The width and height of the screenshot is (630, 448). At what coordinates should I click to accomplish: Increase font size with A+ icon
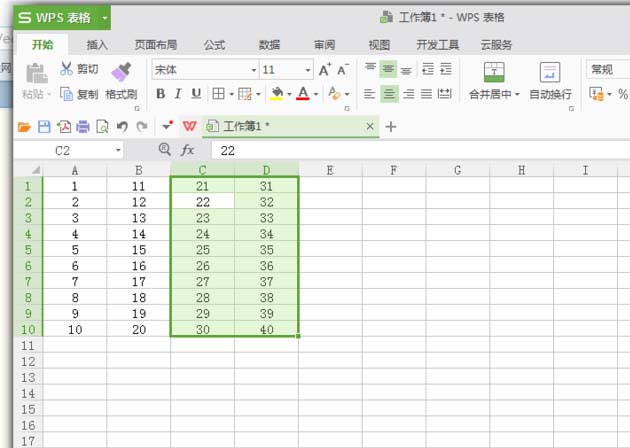[325, 70]
